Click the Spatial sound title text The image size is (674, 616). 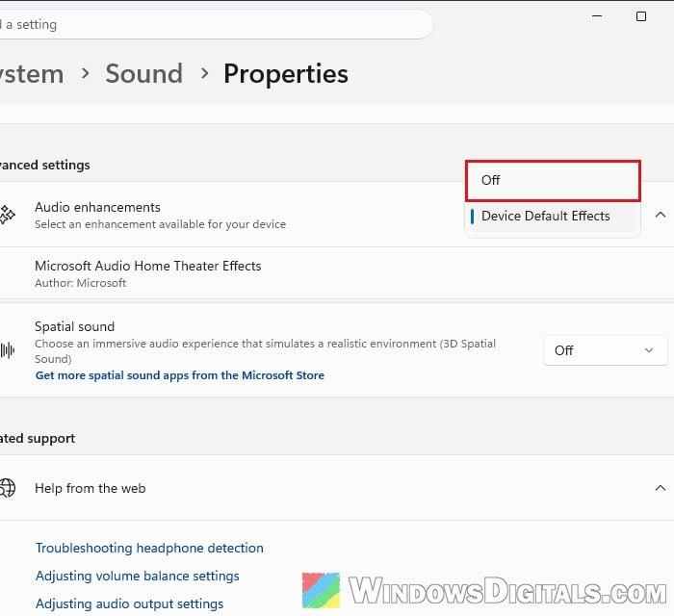pyautogui.click(x=74, y=327)
